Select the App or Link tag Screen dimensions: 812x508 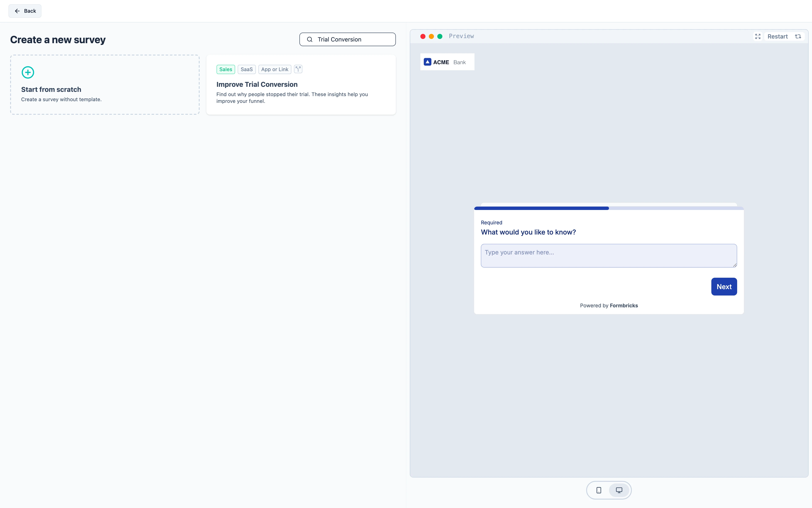coord(274,69)
